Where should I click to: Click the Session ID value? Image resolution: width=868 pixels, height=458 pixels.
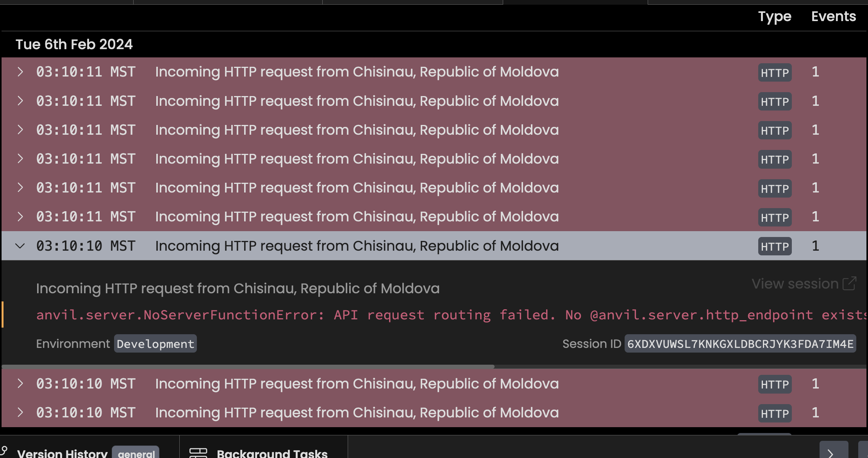pyautogui.click(x=740, y=344)
